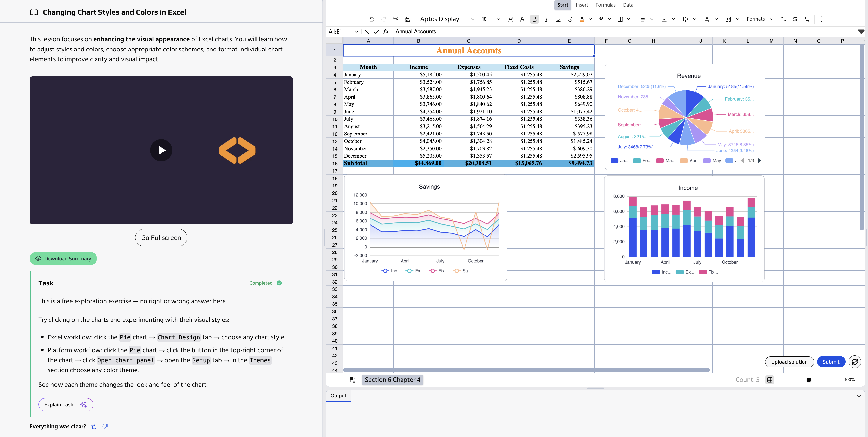868x437 pixels.
Task: Select the Section 6 Chapter 4 sheet tab
Action: point(393,380)
